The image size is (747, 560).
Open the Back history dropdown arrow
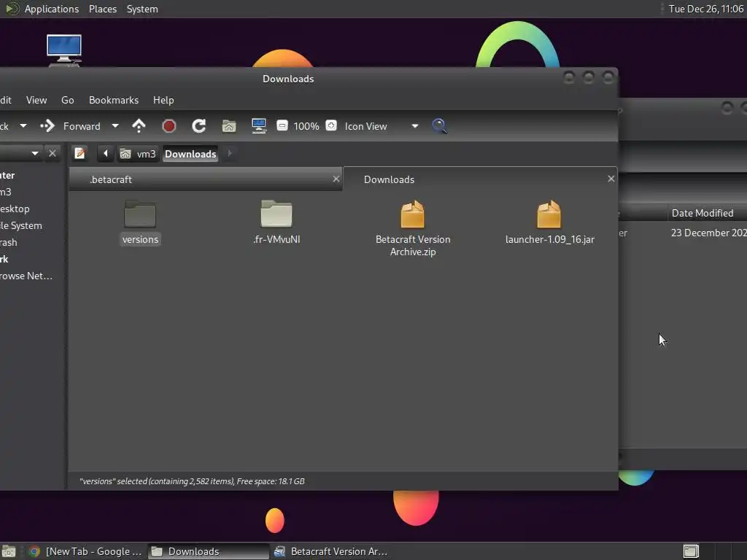(x=23, y=126)
